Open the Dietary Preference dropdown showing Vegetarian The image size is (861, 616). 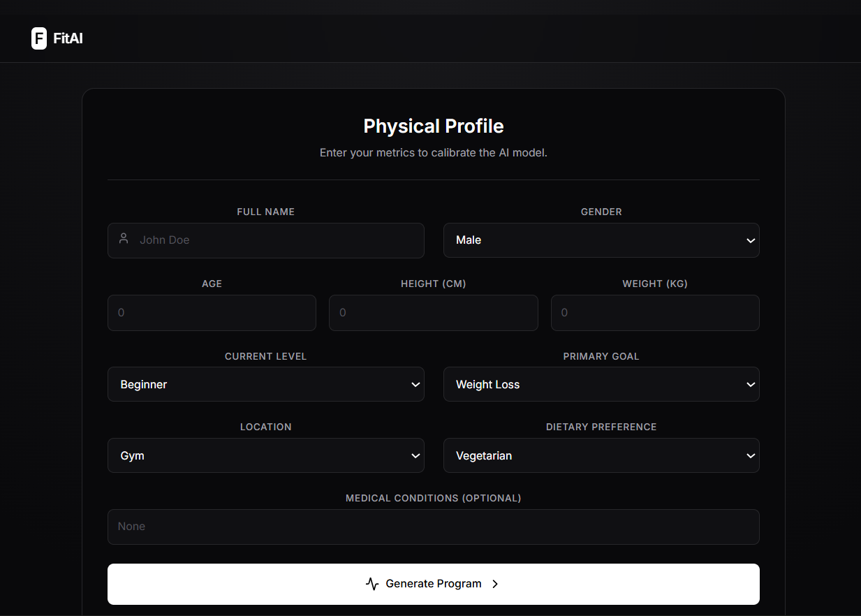(x=601, y=455)
